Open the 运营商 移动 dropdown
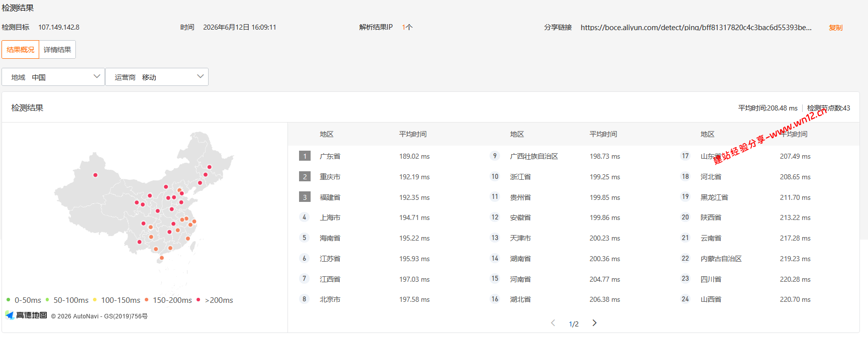Screen dimensions: 868x338 click(x=157, y=77)
